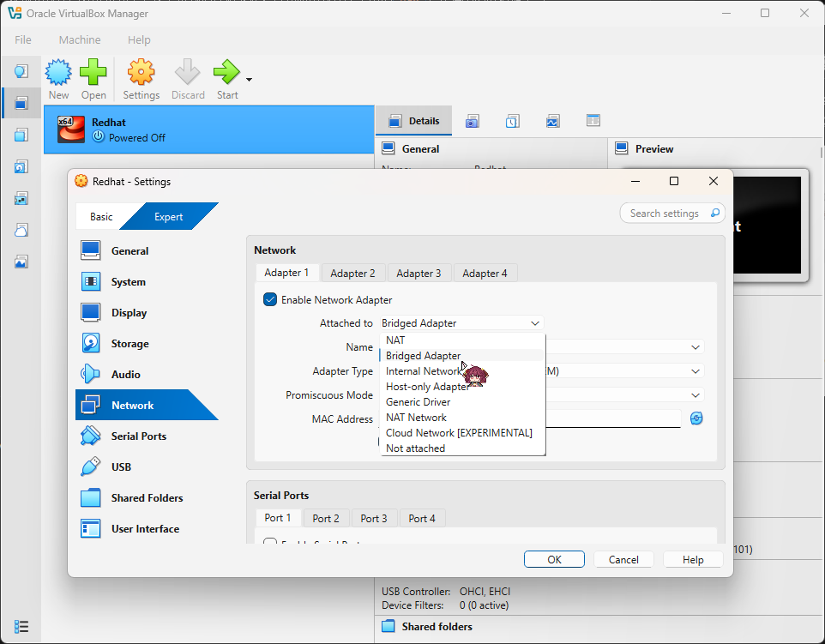Open the Shared Folders settings category
This screenshot has height=644, width=825.
click(x=147, y=498)
